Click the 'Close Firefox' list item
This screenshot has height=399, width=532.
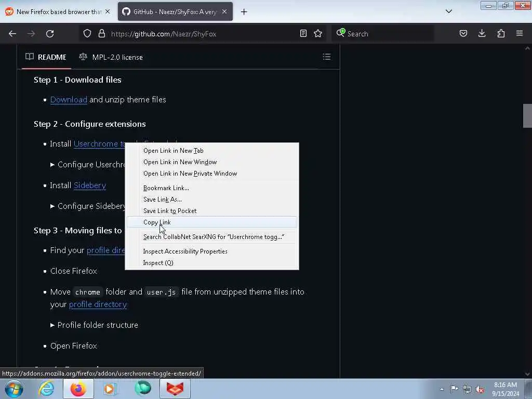(74, 271)
